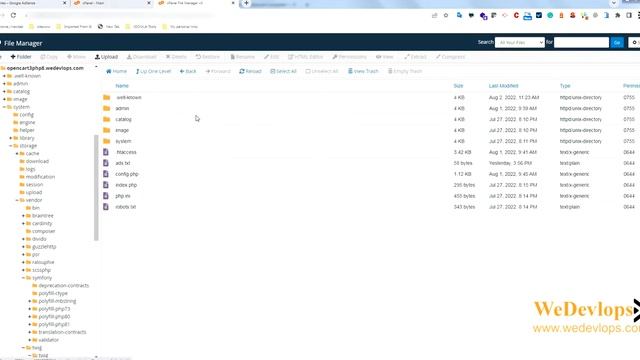Expand the catalog folder in tree
This screenshot has height=360, width=640.
point(4,91)
